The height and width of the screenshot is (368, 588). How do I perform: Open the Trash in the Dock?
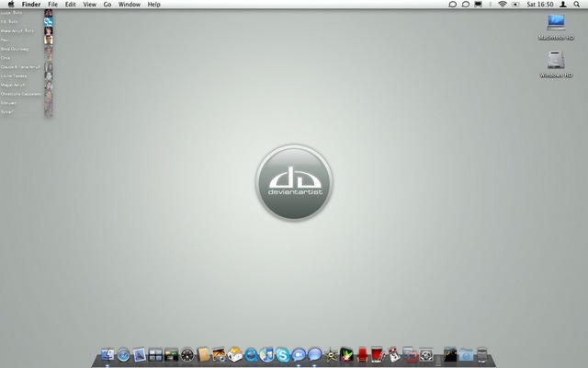pyautogui.click(x=481, y=354)
